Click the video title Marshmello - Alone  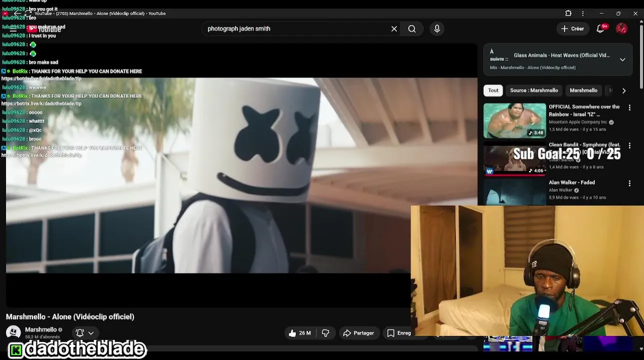pyautogui.click(x=70, y=316)
